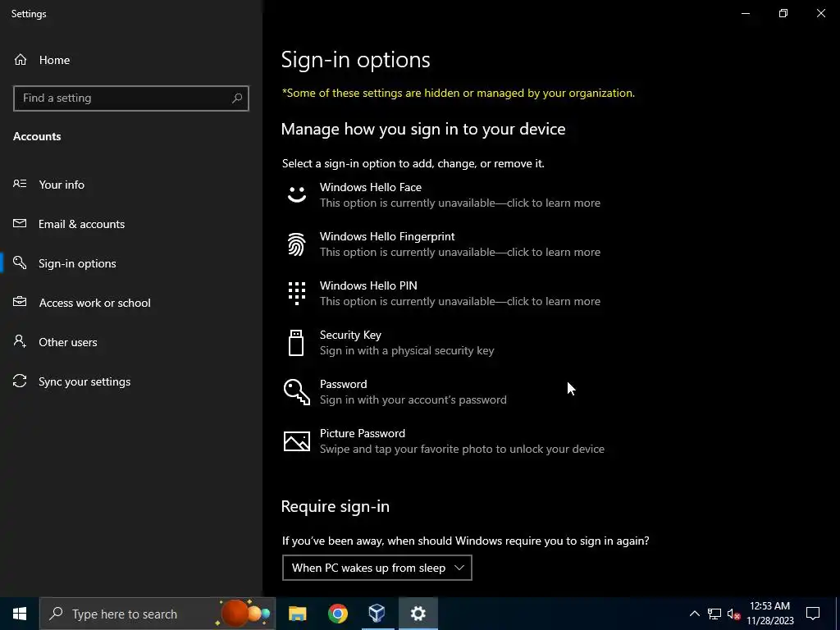Click the muted volume tray icon
Screen dimensions: 840x630
click(733, 614)
